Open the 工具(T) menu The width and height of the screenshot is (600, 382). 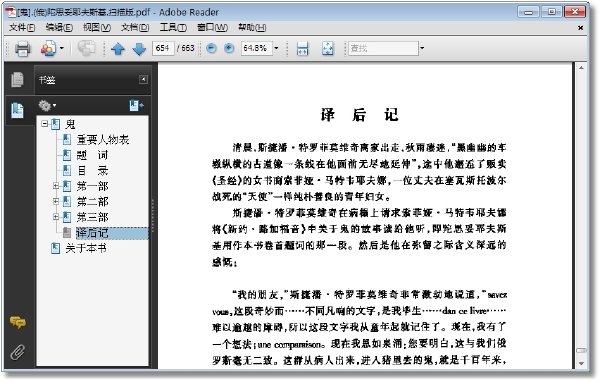coord(173,28)
